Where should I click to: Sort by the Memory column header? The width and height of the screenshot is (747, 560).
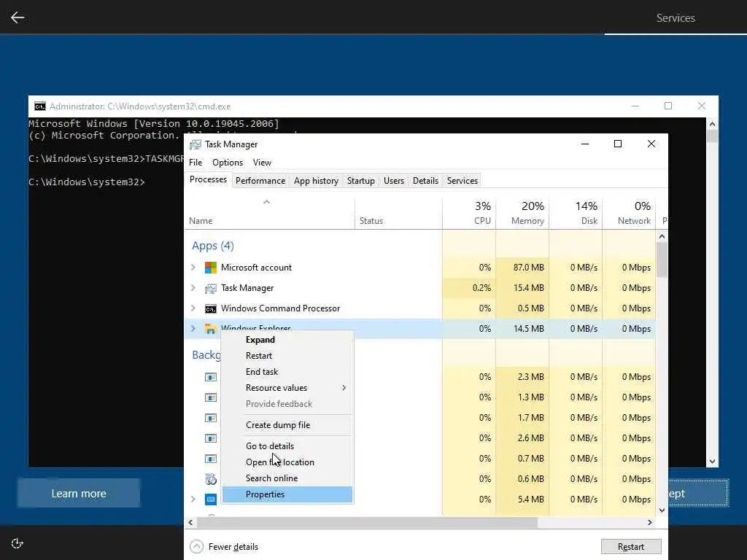(522, 213)
